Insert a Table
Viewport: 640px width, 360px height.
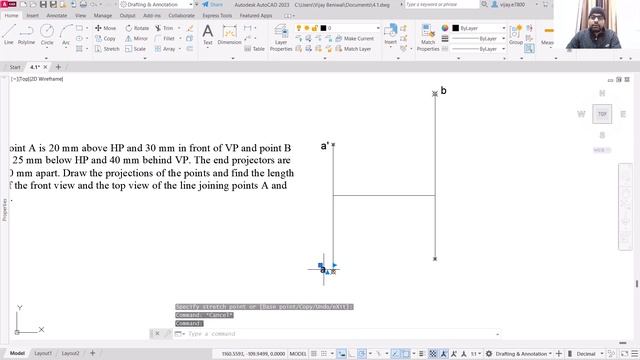[x=255, y=49]
